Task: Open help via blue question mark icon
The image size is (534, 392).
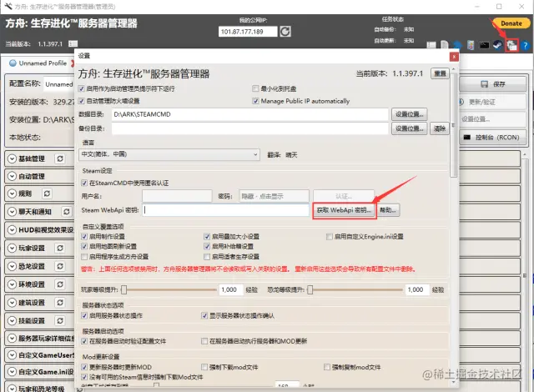Action: pyautogui.click(x=525, y=45)
